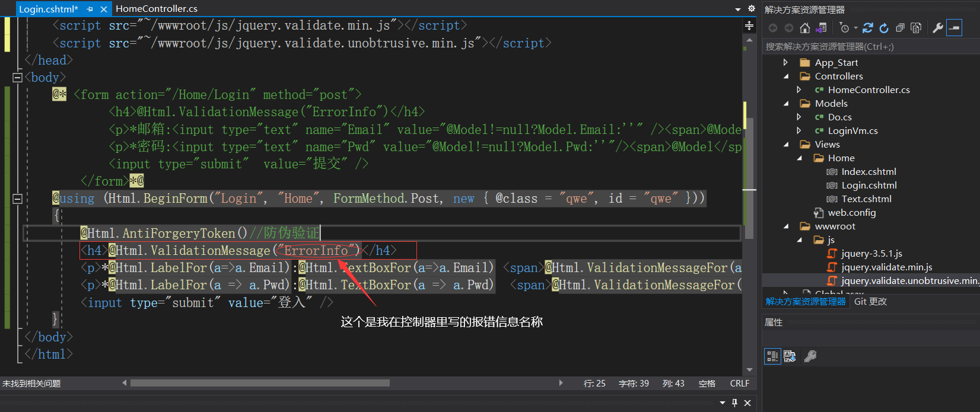Switch to the HomeController.cs editor tab
Screen dimensions: 980x412
pos(157,9)
